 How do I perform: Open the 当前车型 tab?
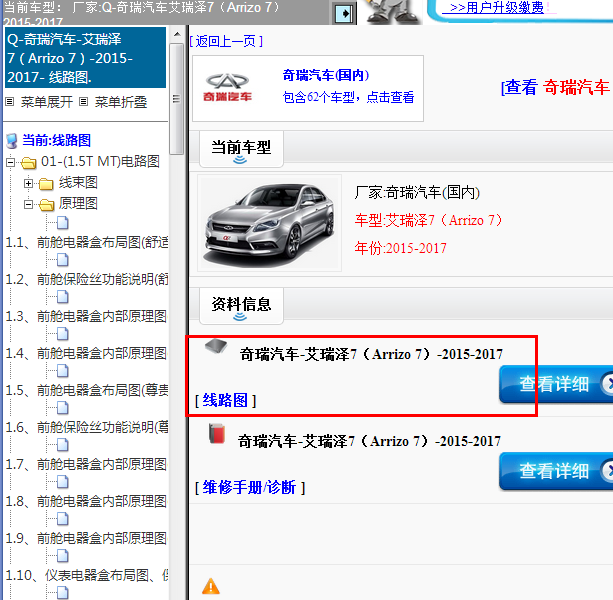[x=241, y=149]
